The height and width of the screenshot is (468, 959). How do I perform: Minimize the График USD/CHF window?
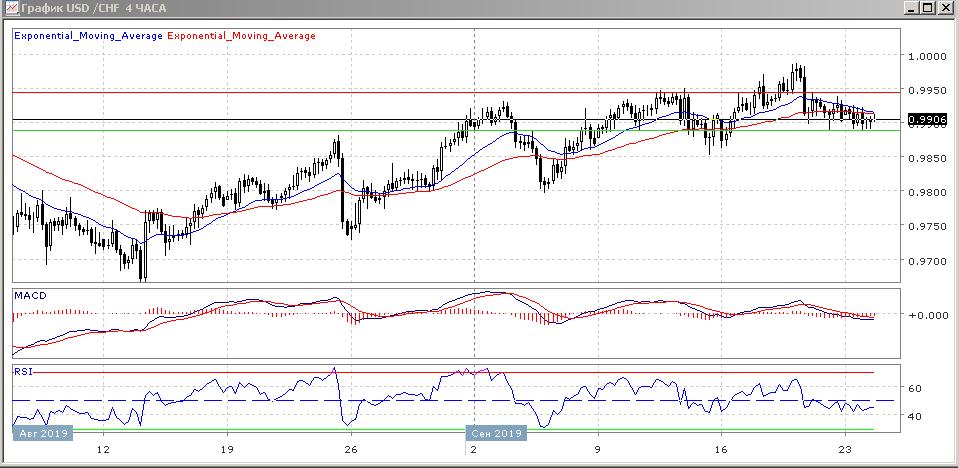(912, 8)
